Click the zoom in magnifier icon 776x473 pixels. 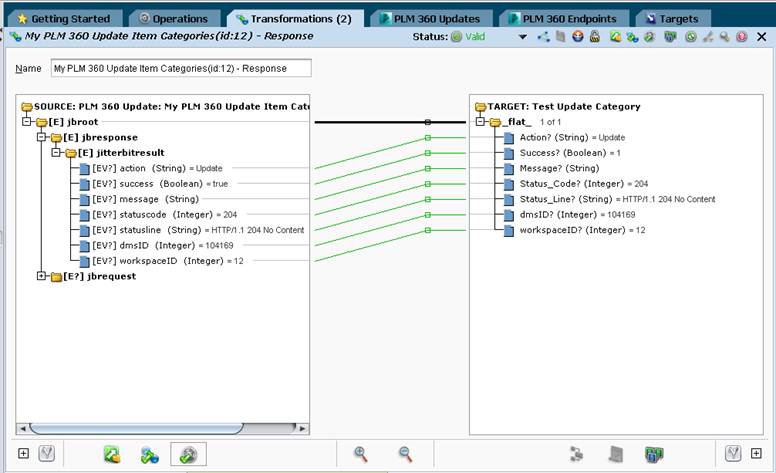pos(361,454)
